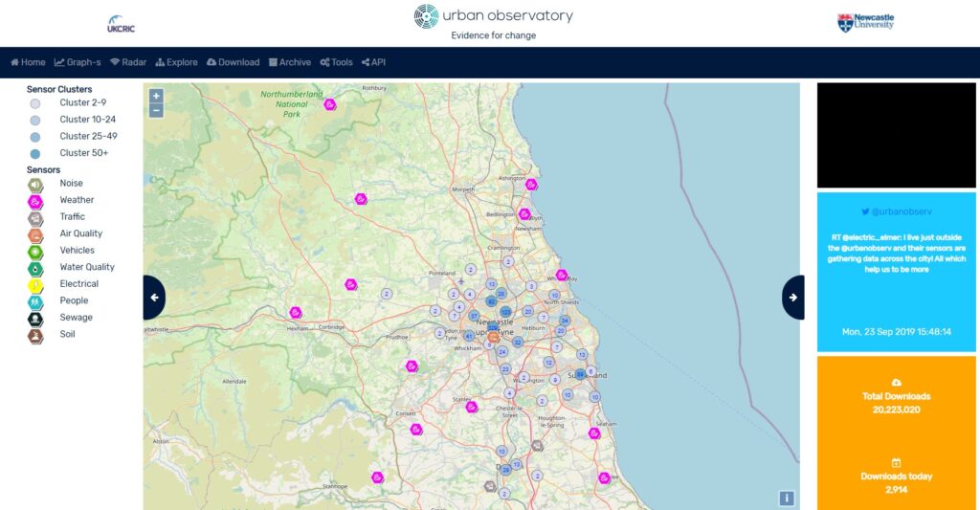Open the Tools menu item
The width and height of the screenshot is (980, 510).
coord(336,62)
